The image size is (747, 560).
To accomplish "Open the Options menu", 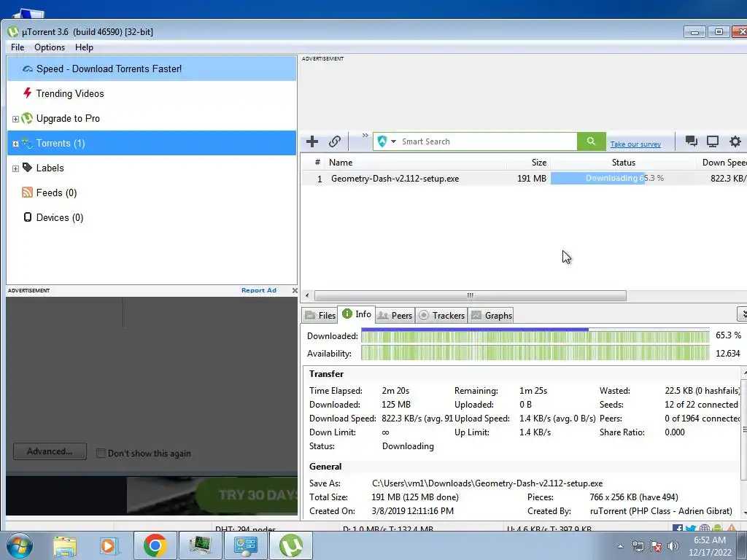I will (x=50, y=47).
